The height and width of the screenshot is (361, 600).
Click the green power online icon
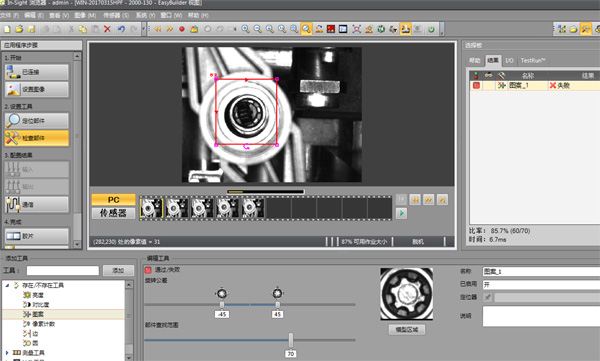point(431,29)
